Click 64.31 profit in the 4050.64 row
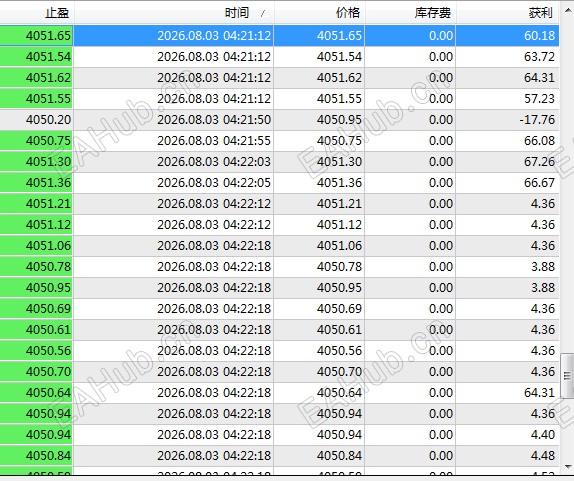Screen dimensions: 574x481 pos(539,392)
